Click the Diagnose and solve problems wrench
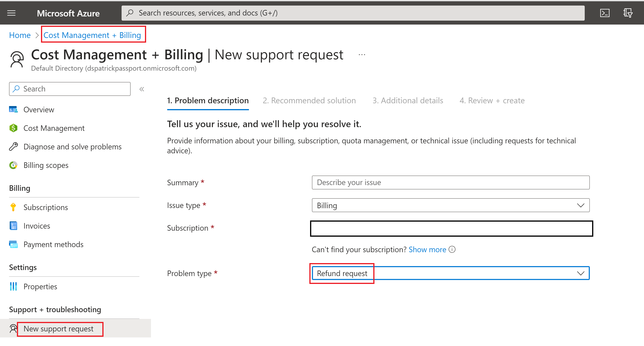This screenshot has height=346, width=644. point(13,147)
